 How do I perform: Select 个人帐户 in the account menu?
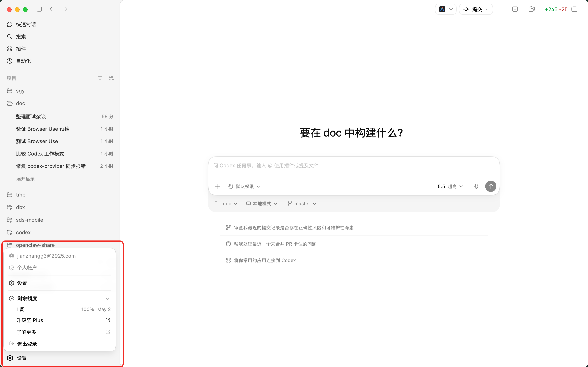(27, 267)
